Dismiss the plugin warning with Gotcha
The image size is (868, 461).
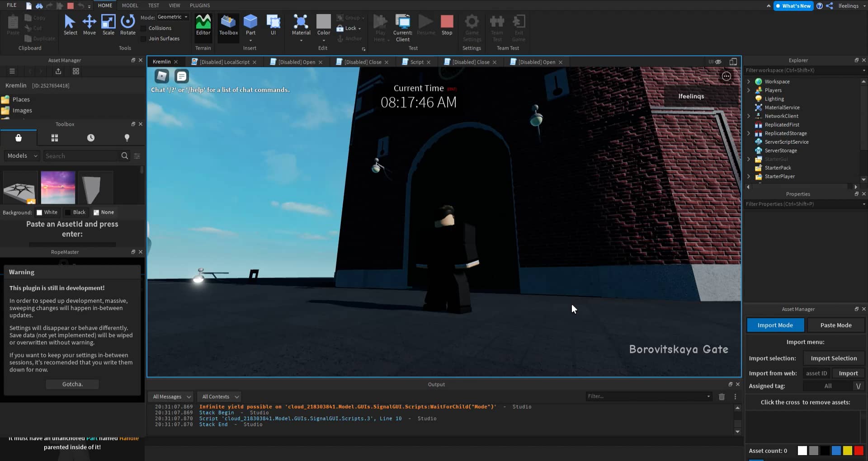coord(72,384)
